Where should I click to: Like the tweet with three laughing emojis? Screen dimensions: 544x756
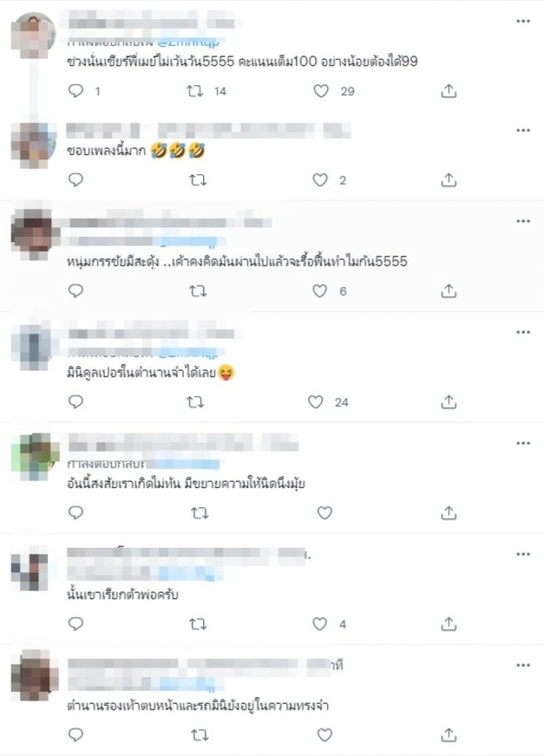[x=320, y=180]
